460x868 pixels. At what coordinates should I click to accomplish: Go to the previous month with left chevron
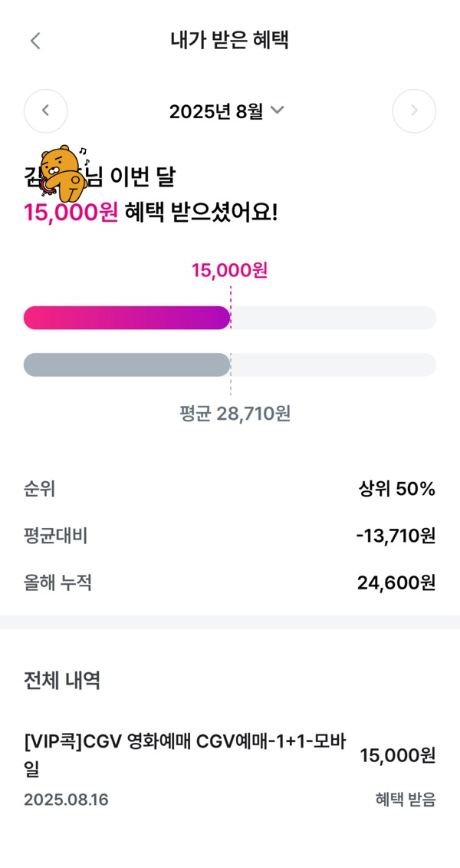click(x=46, y=111)
